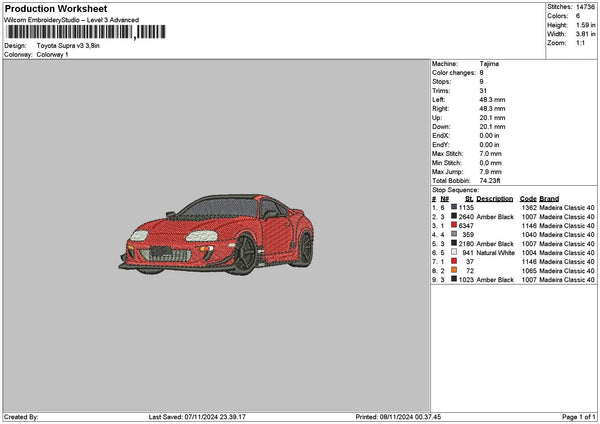Select the Trims value '31'

483,91
